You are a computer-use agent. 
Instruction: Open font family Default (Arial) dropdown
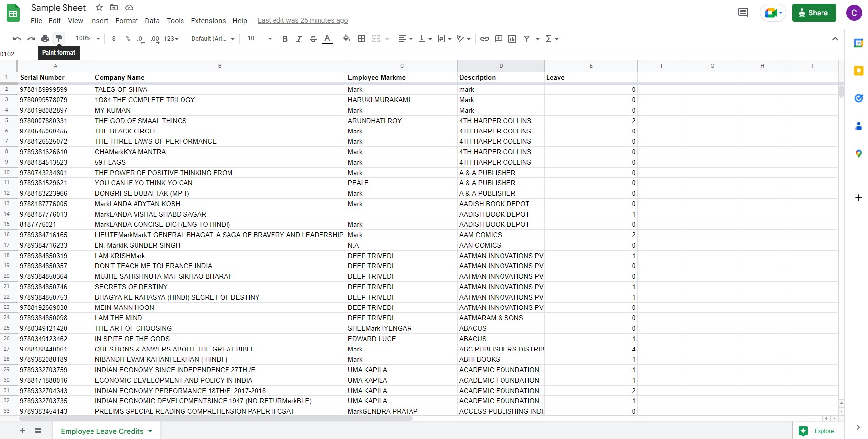pos(213,39)
